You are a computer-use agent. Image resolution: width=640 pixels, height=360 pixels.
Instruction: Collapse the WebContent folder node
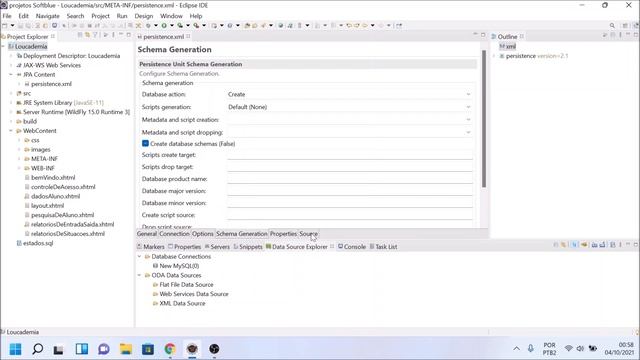[x=11, y=131]
